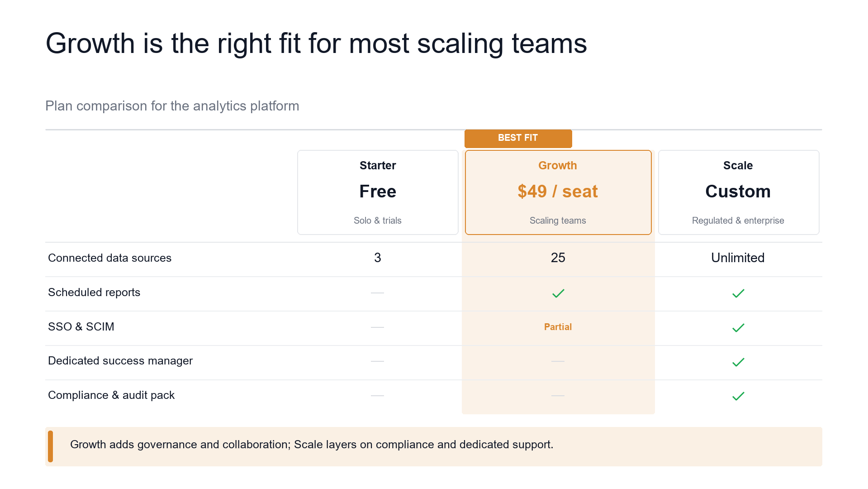Select the Growth $49 / seat plan card
The height and width of the screenshot is (489, 868).
[558, 192]
